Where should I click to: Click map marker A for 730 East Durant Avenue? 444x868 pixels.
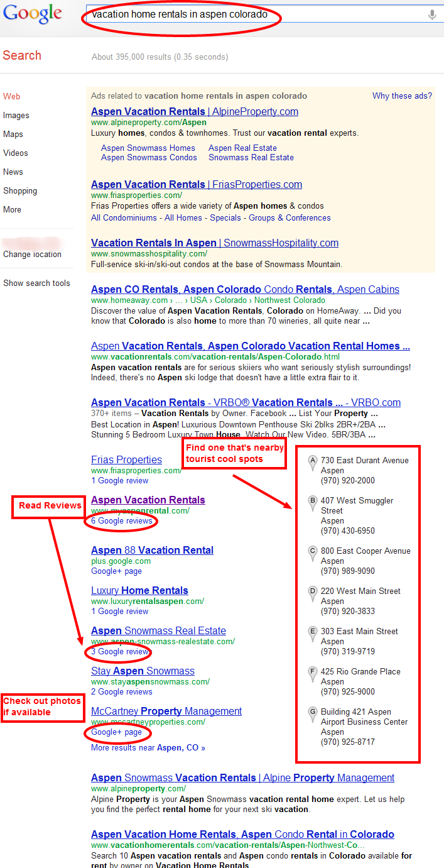[313, 464]
